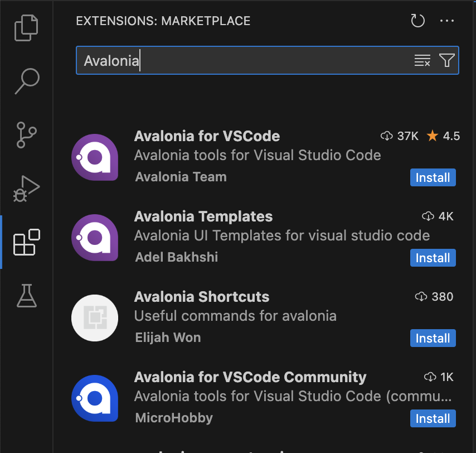Click the Avalonia Shortcuts gray logo thumbnail
This screenshot has width=476, height=453.
[x=95, y=318]
